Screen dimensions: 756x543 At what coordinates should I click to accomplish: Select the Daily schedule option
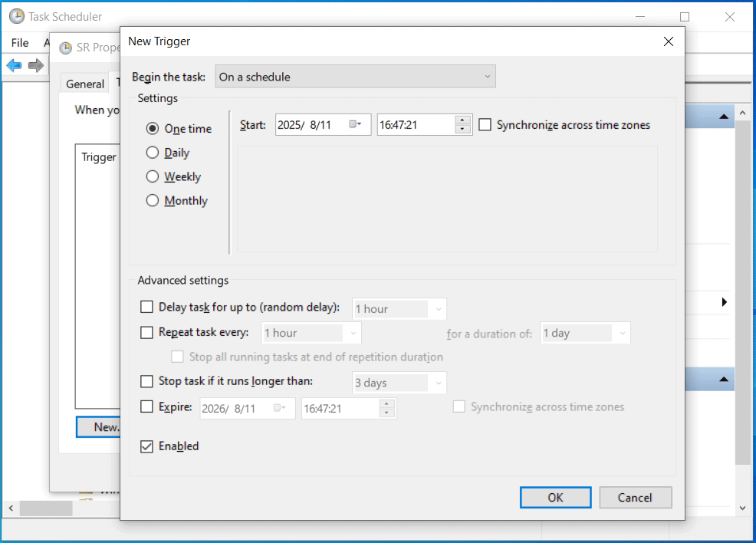(x=153, y=153)
